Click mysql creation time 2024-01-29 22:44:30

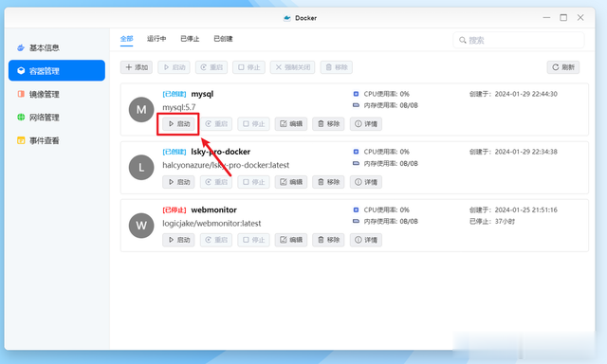tap(526, 94)
